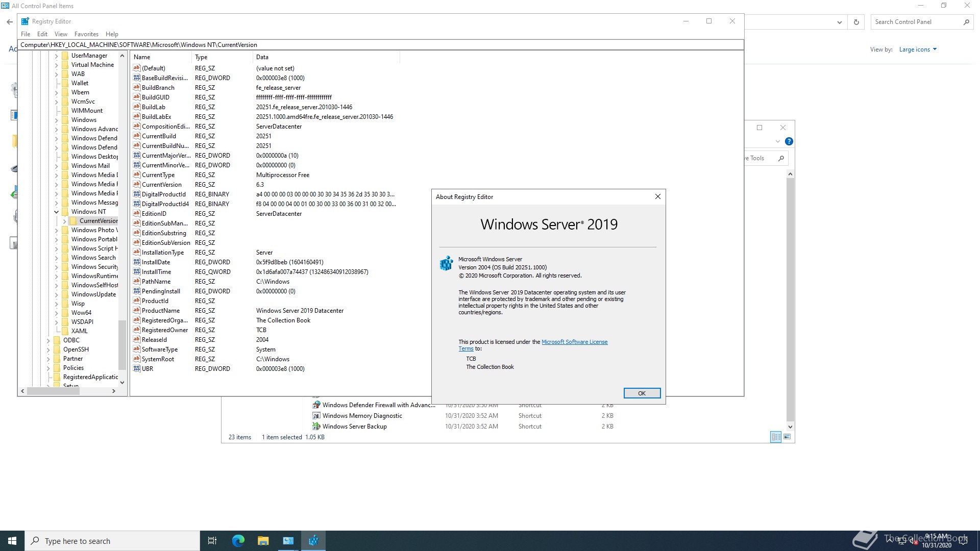Screen dimensions: 980x551
Task: Click the OpenSSH folder icon
Action: pyautogui.click(x=57, y=349)
